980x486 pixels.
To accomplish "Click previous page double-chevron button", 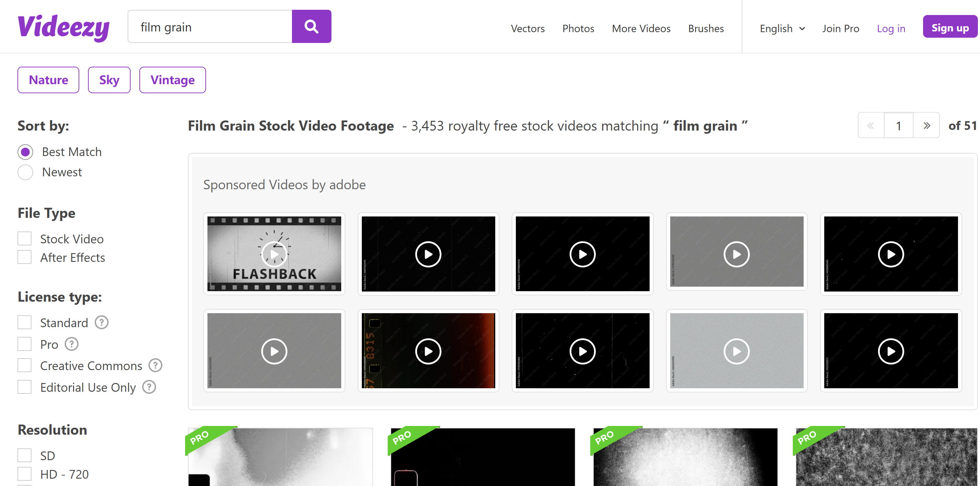I will click(x=870, y=125).
